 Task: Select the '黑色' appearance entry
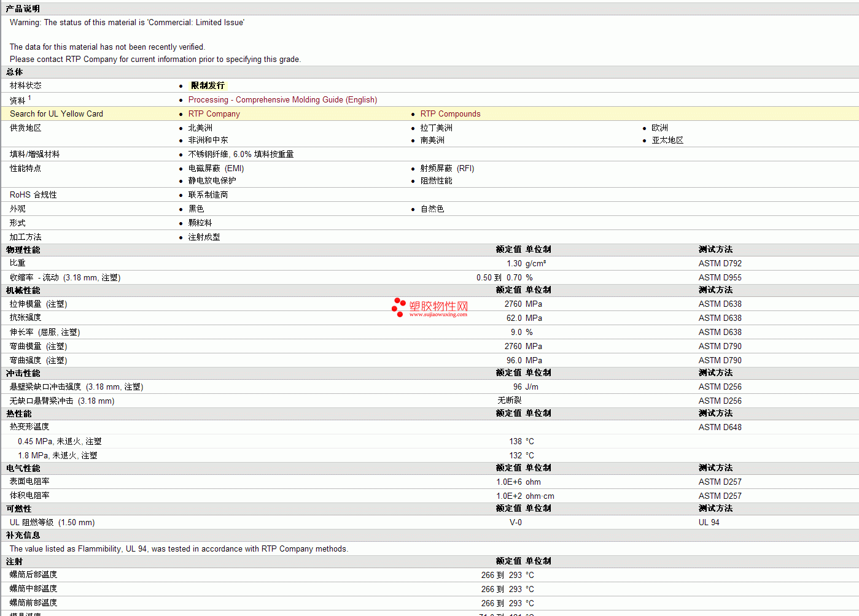(x=196, y=209)
